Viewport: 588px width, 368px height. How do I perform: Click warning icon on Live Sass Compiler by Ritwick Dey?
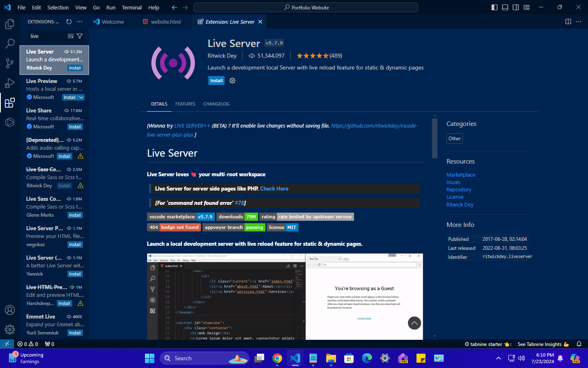coord(80,186)
